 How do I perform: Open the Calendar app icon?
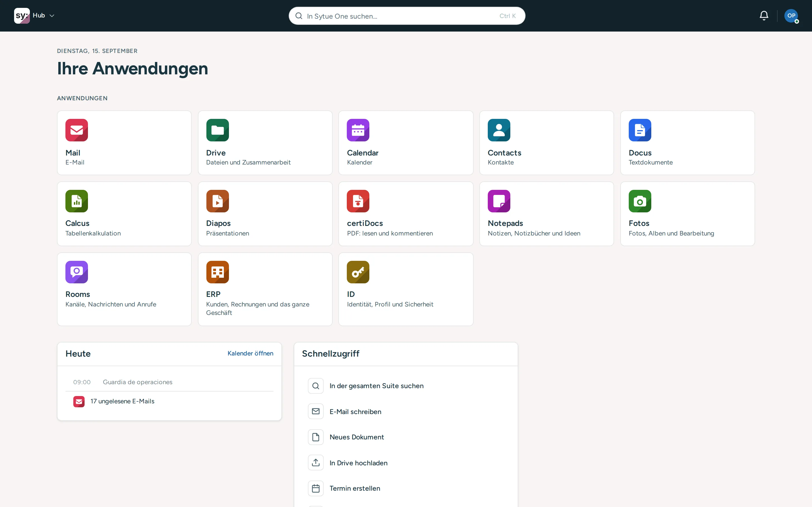point(358,130)
